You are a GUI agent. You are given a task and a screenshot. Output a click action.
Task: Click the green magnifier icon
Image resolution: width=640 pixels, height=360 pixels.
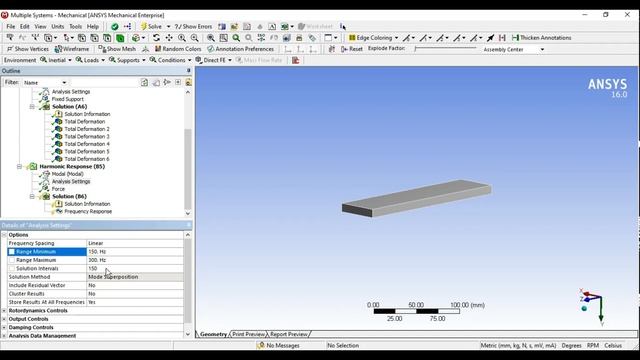[x=236, y=38]
